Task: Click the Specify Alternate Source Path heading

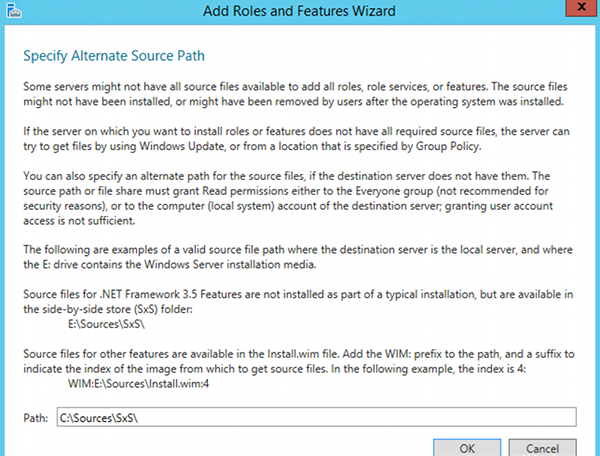Action: [x=114, y=56]
